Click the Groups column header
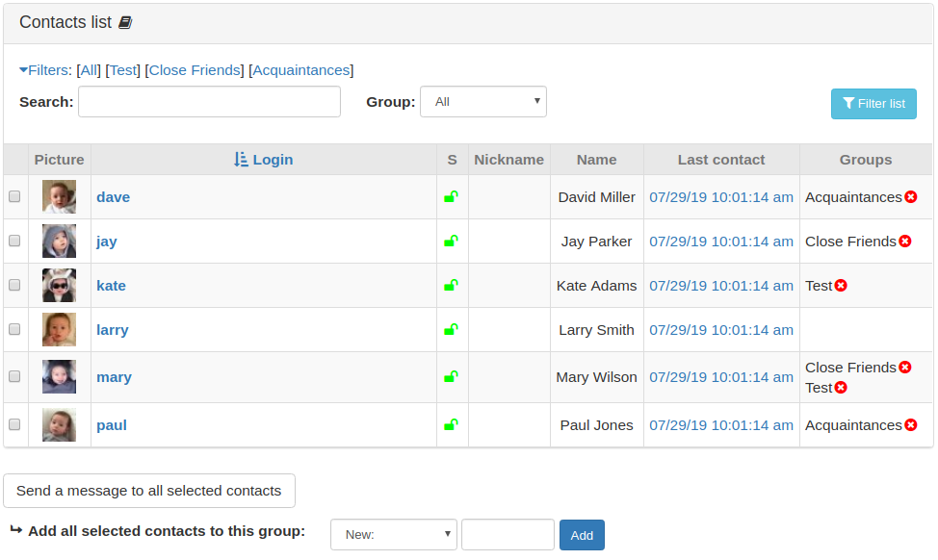The height and width of the screenshot is (560, 938). coord(866,160)
